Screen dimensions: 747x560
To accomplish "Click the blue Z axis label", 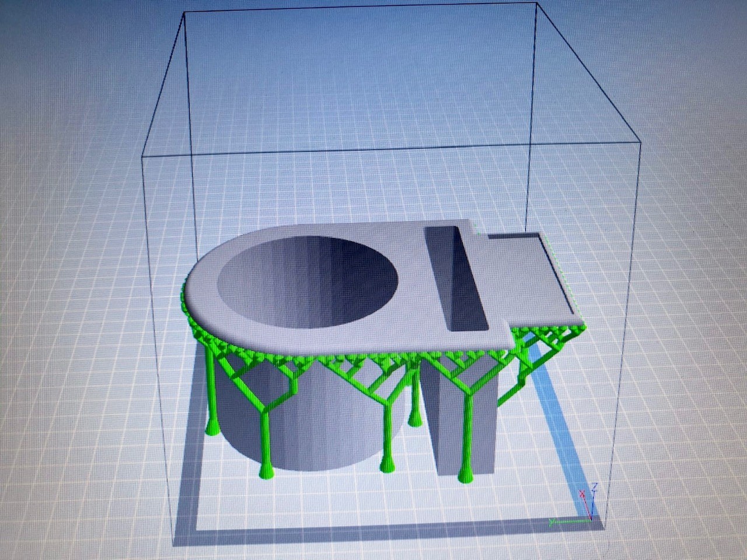I will click(594, 486).
